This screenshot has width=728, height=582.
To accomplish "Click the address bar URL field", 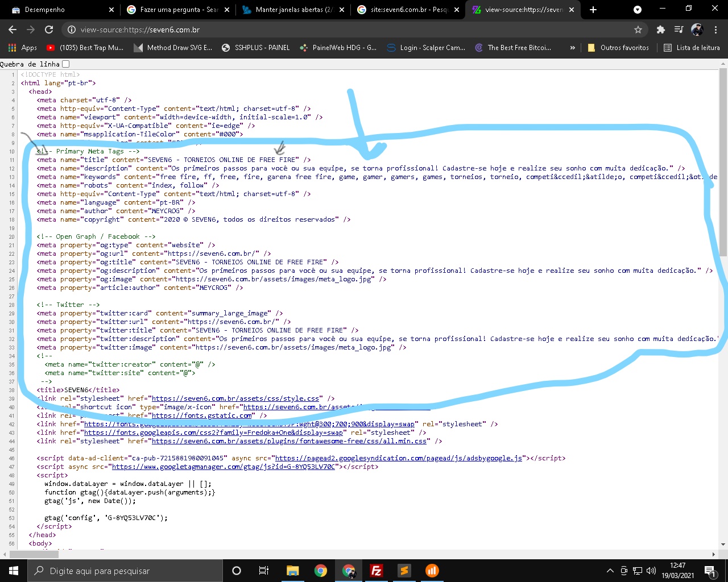I will point(353,30).
